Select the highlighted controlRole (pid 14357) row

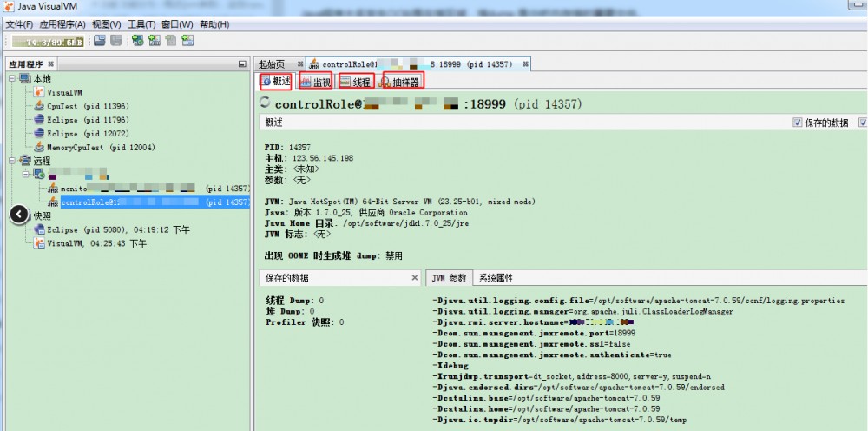155,202
